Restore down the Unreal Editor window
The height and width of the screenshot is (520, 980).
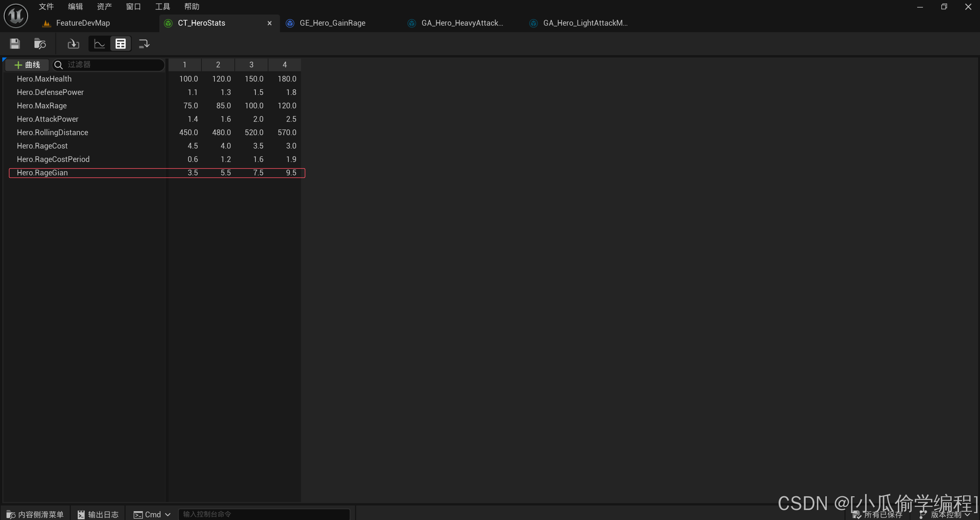[x=944, y=7]
